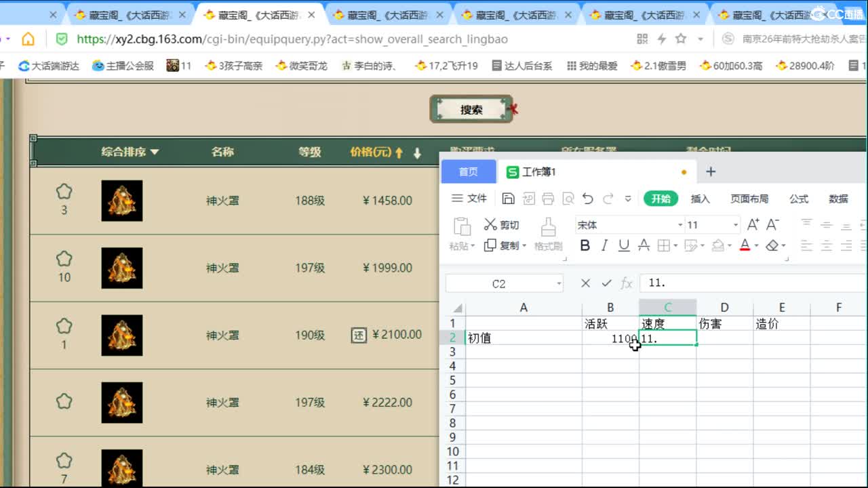Switch to the 插入 ribbon tab
The image size is (868, 488).
[x=700, y=199]
